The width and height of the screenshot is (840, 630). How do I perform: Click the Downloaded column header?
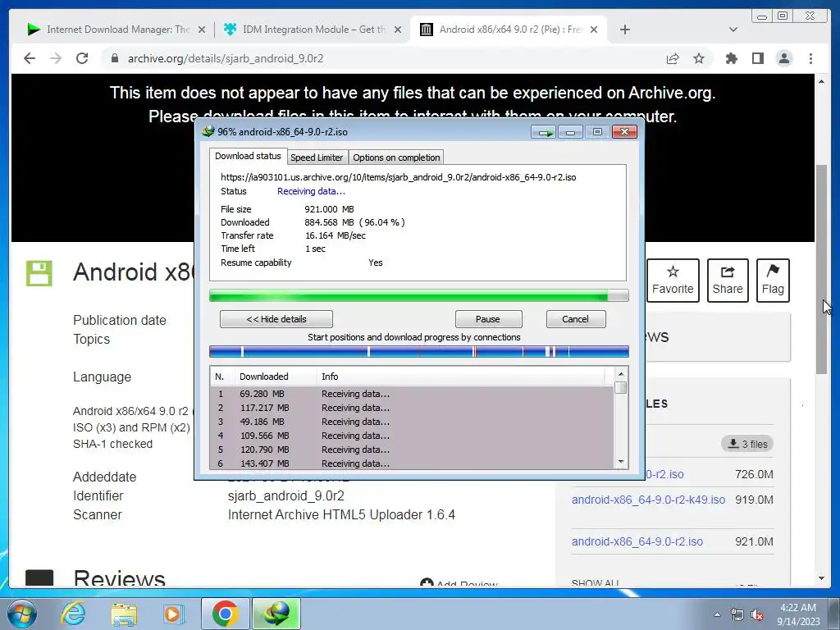[276, 377]
